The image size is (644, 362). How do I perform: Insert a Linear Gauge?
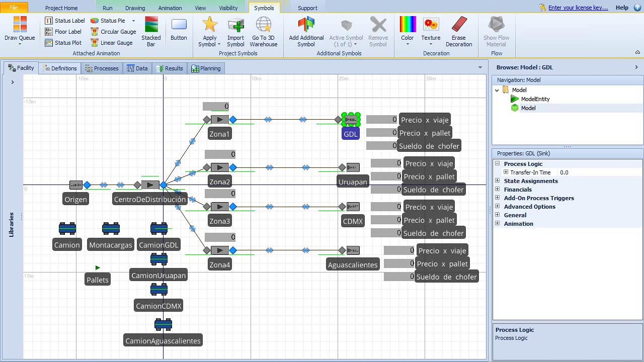(111, 43)
